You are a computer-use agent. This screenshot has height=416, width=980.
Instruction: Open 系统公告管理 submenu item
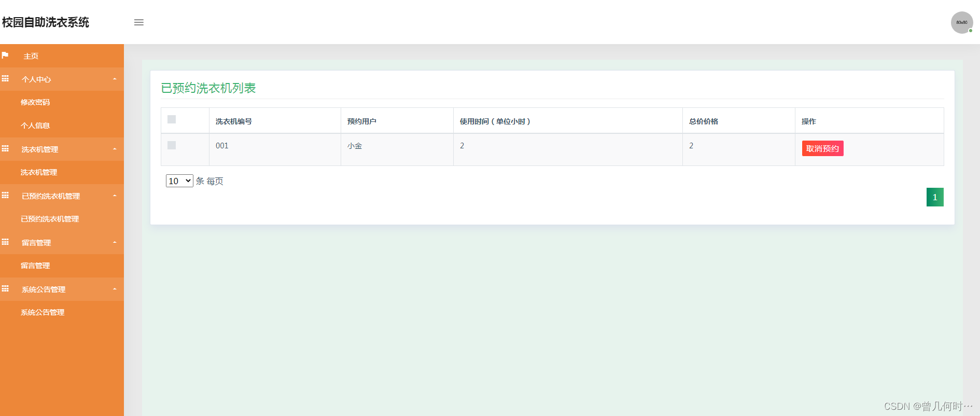coord(62,312)
